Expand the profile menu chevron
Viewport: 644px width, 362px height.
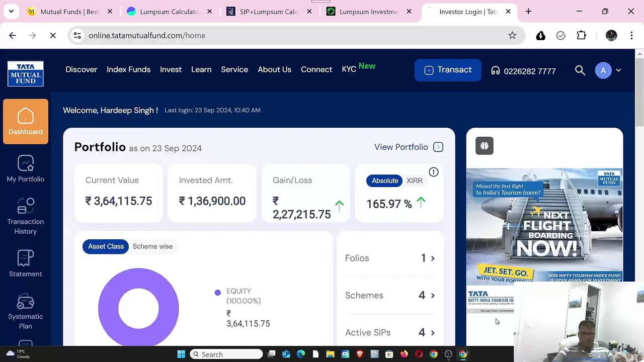click(618, 71)
